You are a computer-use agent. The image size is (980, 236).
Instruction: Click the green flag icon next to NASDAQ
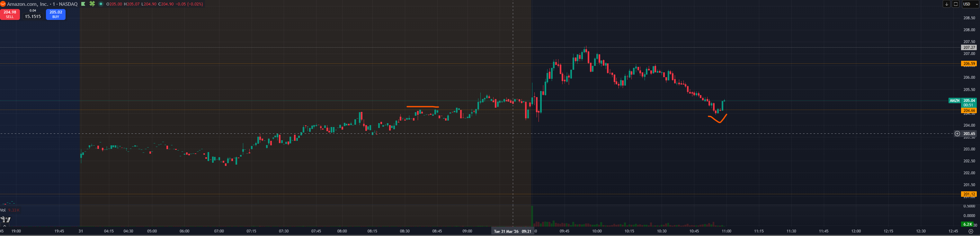pyautogui.click(x=83, y=4)
